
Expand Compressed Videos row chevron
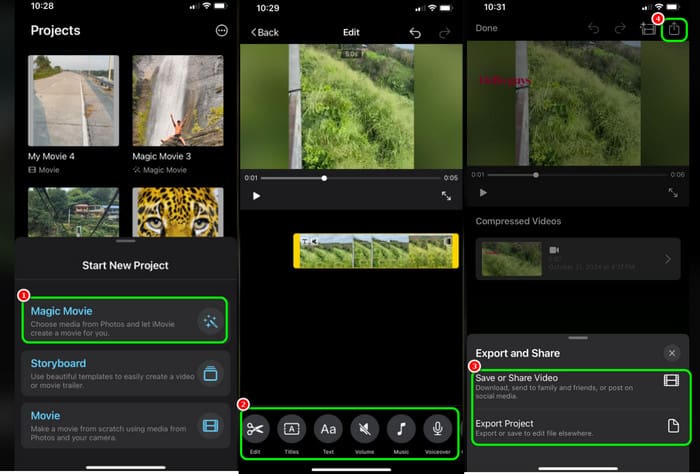[x=668, y=259]
